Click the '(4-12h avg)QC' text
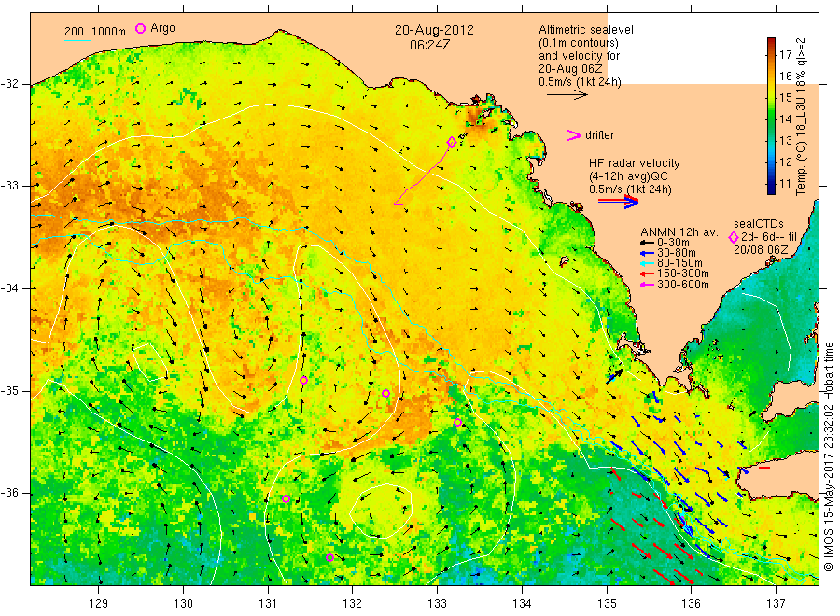Screen dimensions: 840x616 (x=628, y=176)
